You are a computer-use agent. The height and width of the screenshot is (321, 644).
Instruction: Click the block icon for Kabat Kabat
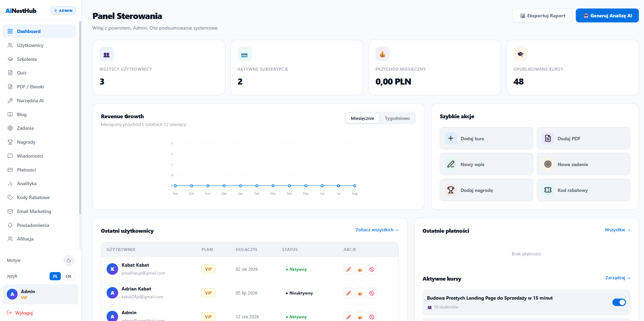click(x=372, y=269)
